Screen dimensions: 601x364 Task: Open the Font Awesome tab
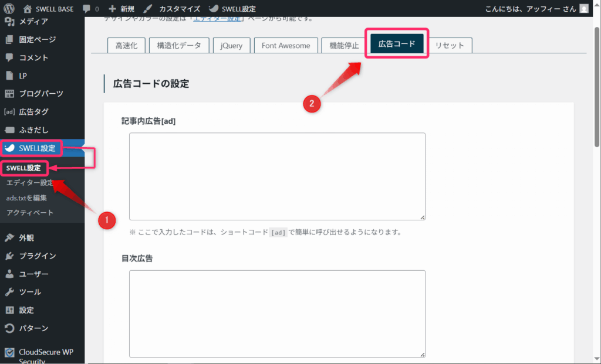coord(286,45)
